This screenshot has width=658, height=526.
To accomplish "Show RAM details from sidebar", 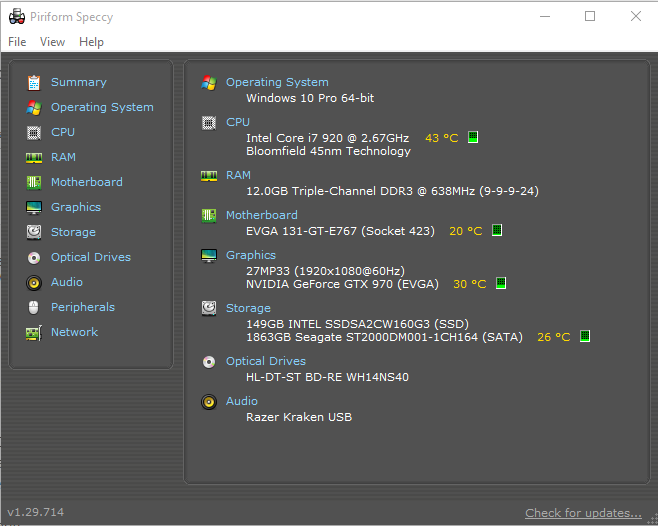I will coord(63,157).
